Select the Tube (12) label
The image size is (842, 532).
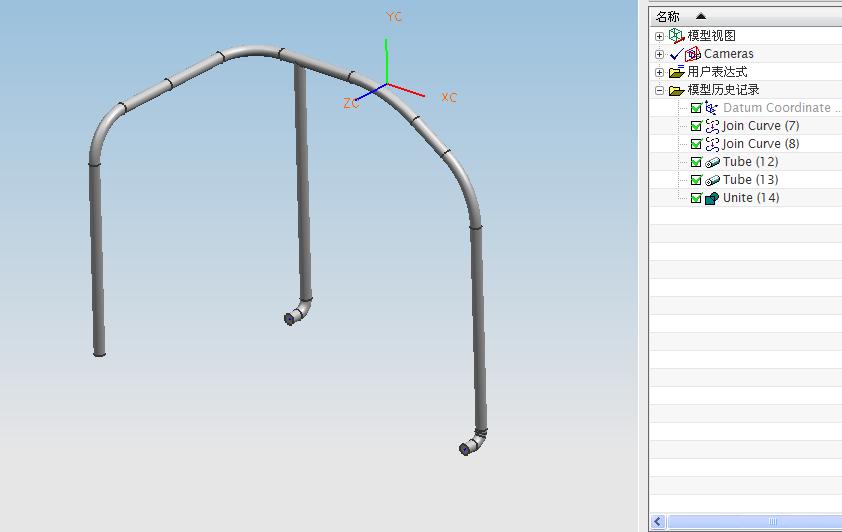[751, 162]
